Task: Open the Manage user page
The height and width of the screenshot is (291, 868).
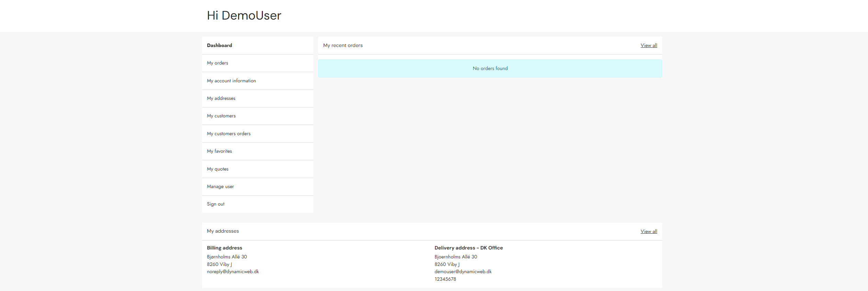Action: (220, 187)
